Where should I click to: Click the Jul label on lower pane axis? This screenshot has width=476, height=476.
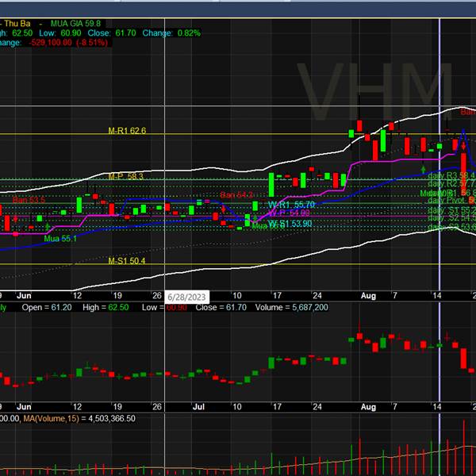click(x=198, y=407)
